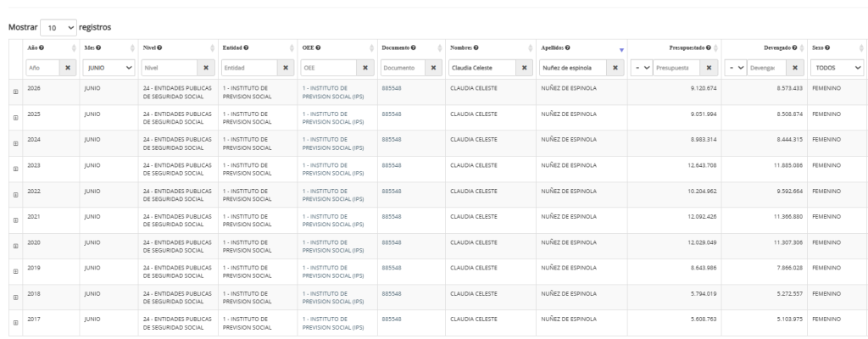This screenshot has height=339, width=868.
Task: Sort by Año using its sort arrows
Action: tap(75, 48)
